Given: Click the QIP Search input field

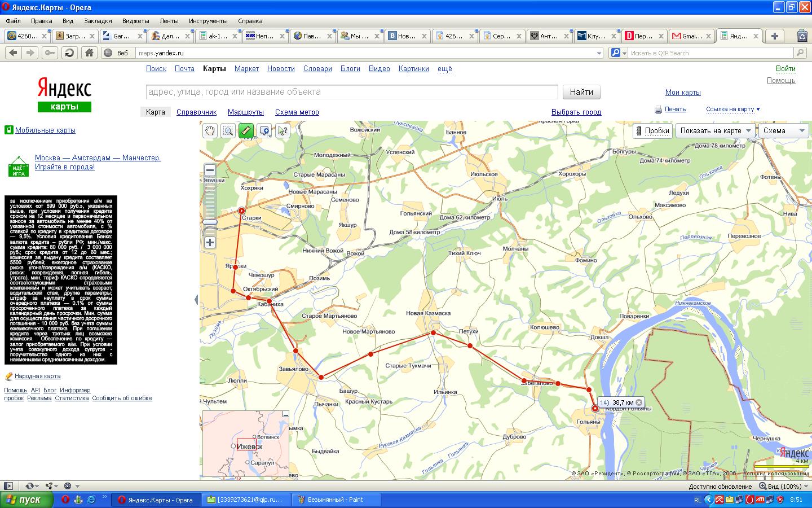Looking at the screenshot, I should (710, 53).
